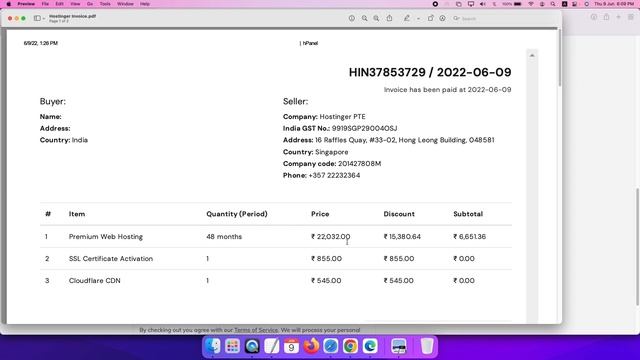
Task: Select the India GST number value
Action: tap(364, 128)
